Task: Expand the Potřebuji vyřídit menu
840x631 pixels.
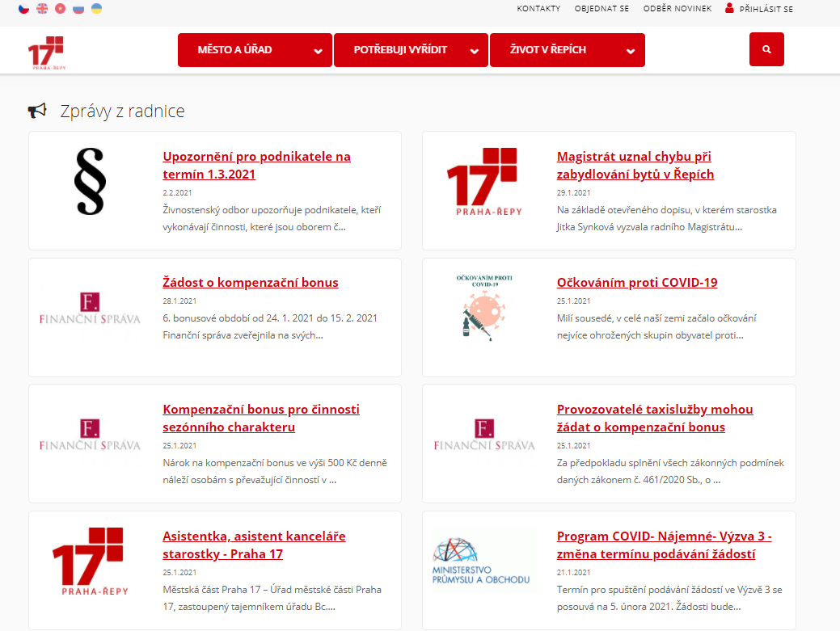Action: tap(411, 50)
